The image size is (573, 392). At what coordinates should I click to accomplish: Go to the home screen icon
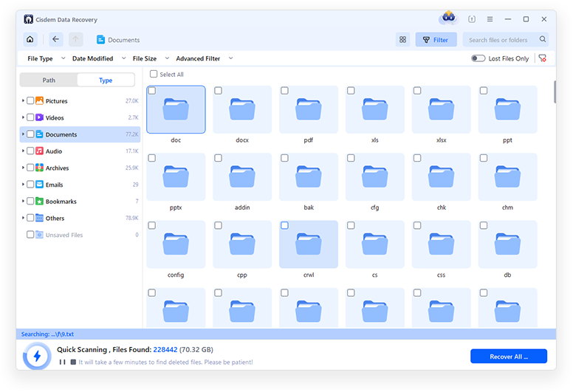tap(30, 39)
